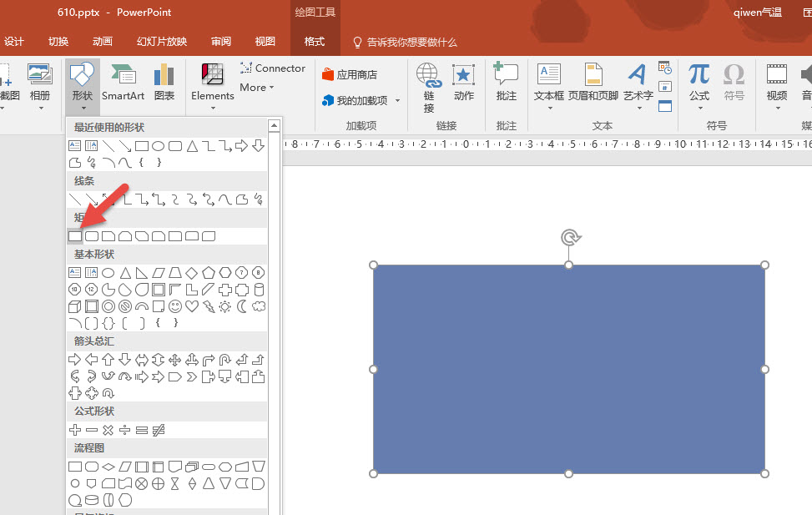The width and height of the screenshot is (812, 515).
Task: Pick the freeform scribble in 线条 section
Action: [x=259, y=199]
